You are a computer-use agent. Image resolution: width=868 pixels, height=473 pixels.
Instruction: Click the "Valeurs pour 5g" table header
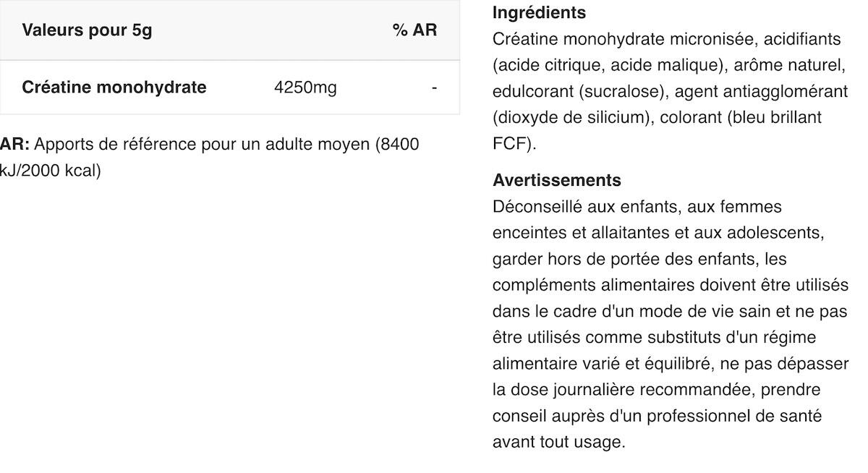(87, 30)
